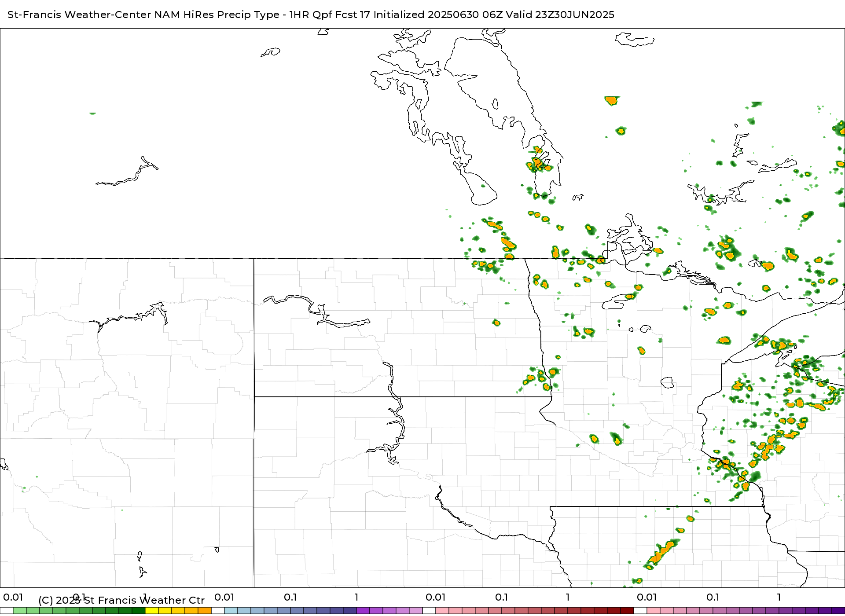Select the bright yellow legend swatch
Viewport: 845px width, 616px height.
click(152, 610)
